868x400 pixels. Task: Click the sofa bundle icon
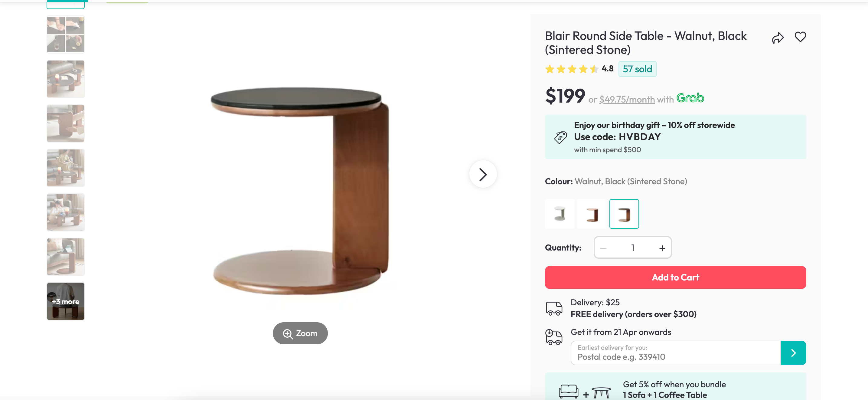click(569, 392)
